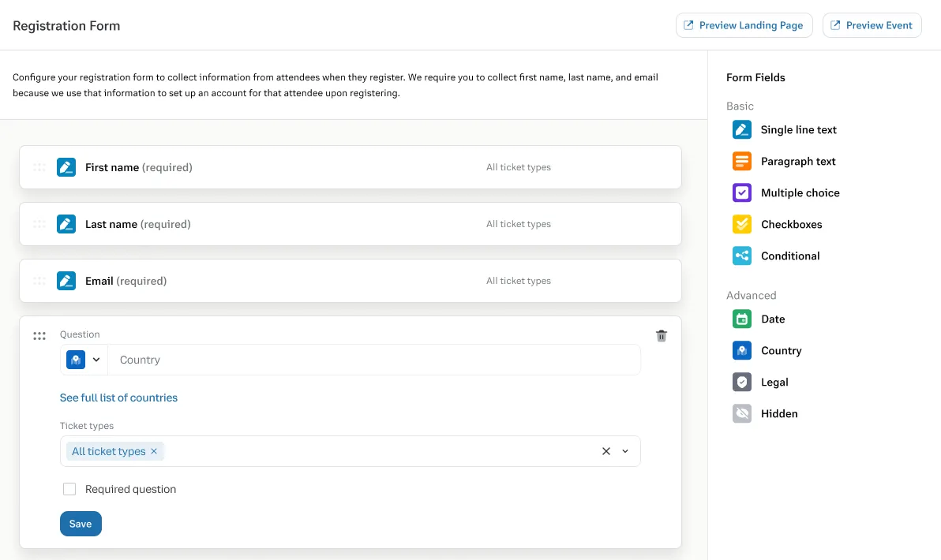This screenshot has width=941, height=560.
Task: Click the Legal shield icon
Action: [x=741, y=382]
